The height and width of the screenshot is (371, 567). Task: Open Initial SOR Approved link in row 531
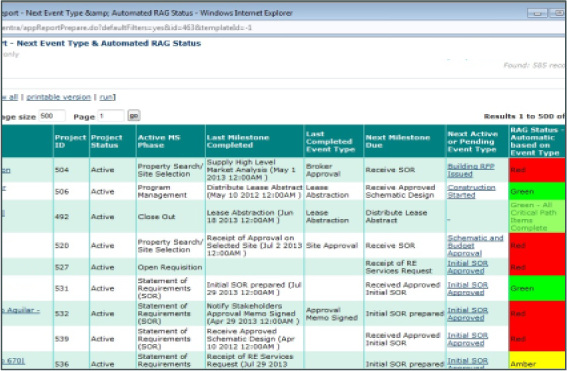click(x=468, y=289)
